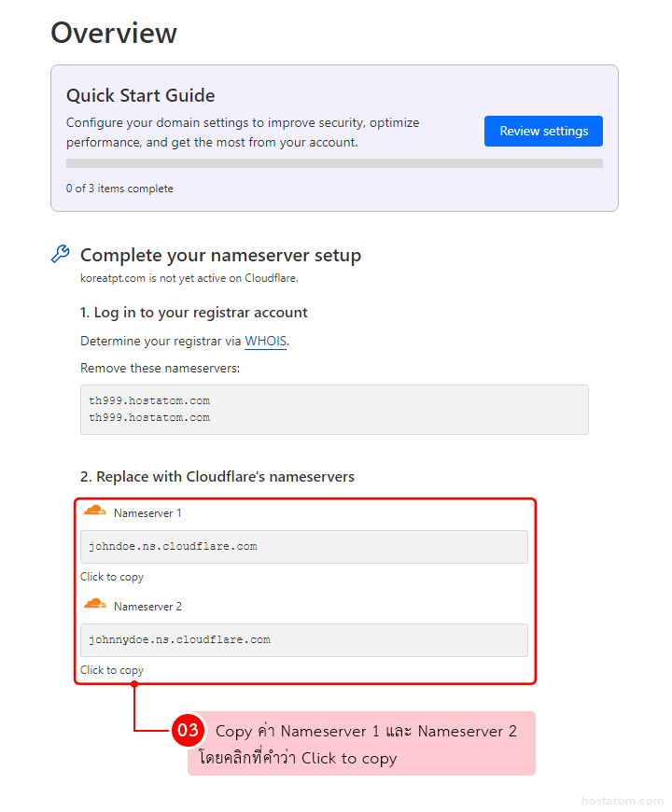Click the 'Replace with Cloudflare's nameservers' step heading
672x812 pixels.
point(217,477)
